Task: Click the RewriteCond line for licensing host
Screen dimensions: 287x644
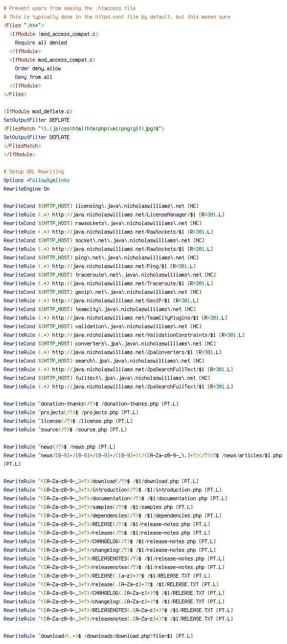Action: (101, 206)
